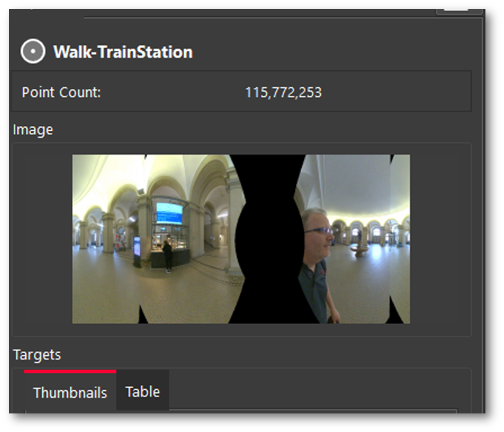Click the blue display screen in panorama
Screen dimensions: 504x432
point(169,214)
